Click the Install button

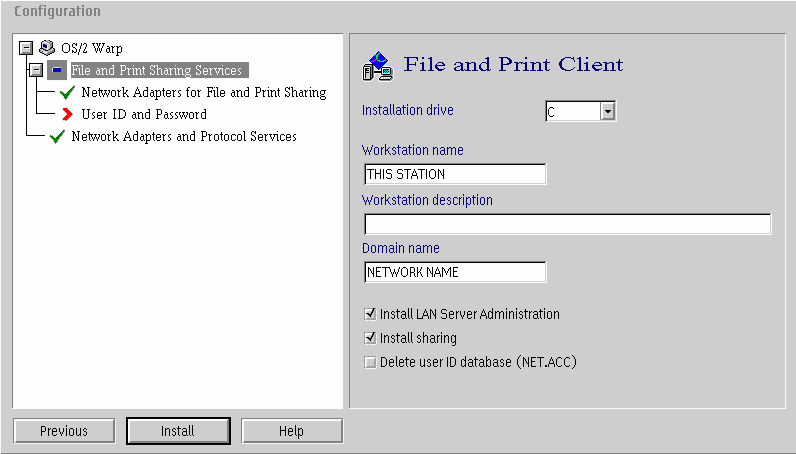point(178,431)
